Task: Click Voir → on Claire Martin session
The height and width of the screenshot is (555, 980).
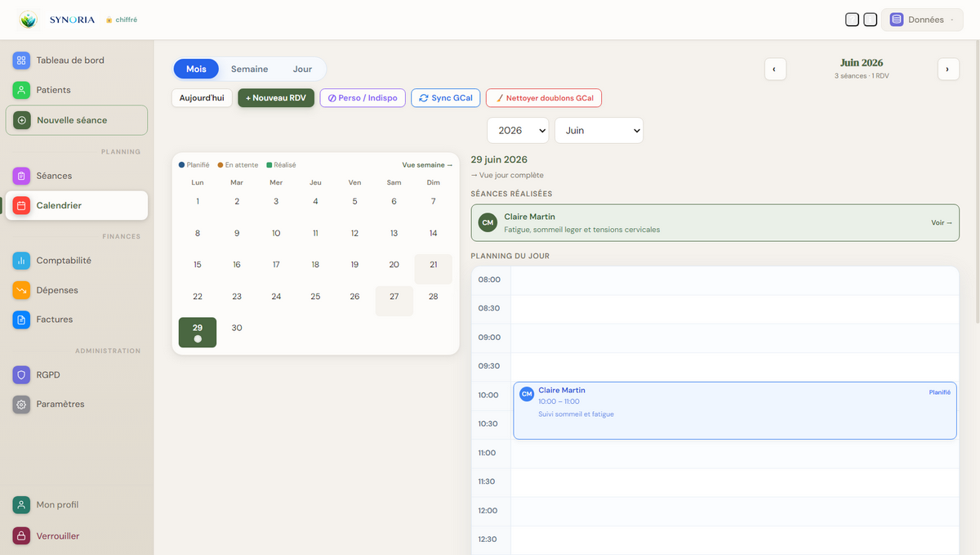Action: (x=942, y=222)
